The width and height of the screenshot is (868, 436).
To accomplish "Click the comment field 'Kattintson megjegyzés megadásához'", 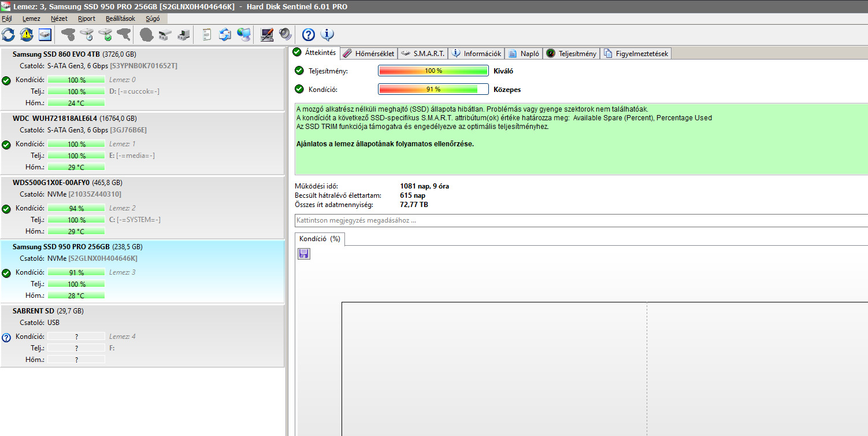I will coord(581,220).
